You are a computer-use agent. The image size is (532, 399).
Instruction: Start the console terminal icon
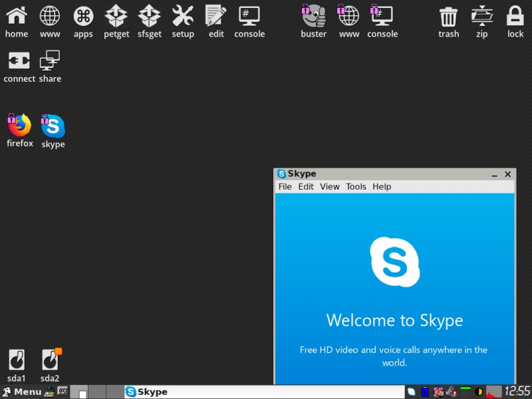[x=249, y=17]
